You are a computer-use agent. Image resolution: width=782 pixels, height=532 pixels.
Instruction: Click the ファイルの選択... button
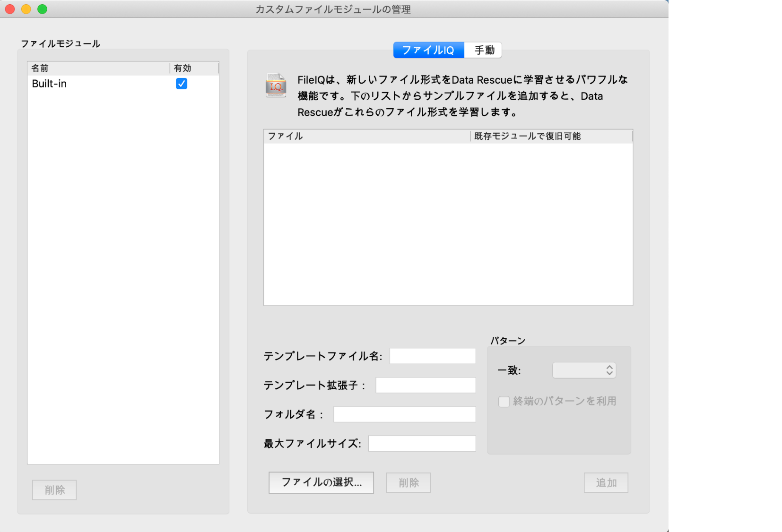(x=321, y=482)
